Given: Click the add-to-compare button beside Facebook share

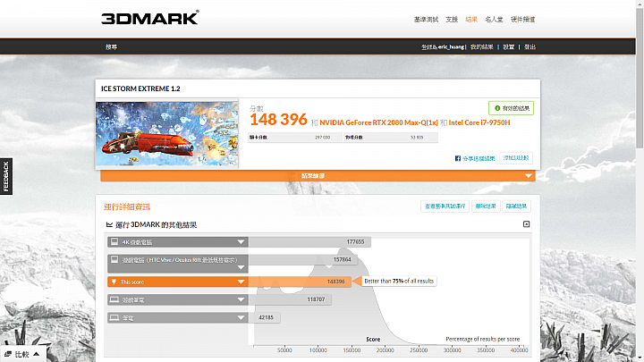Looking at the screenshot, I should click(516, 158).
